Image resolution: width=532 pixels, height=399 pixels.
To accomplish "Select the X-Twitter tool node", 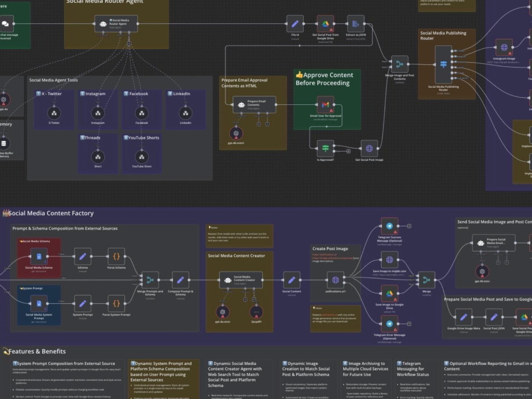I will point(54,113).
